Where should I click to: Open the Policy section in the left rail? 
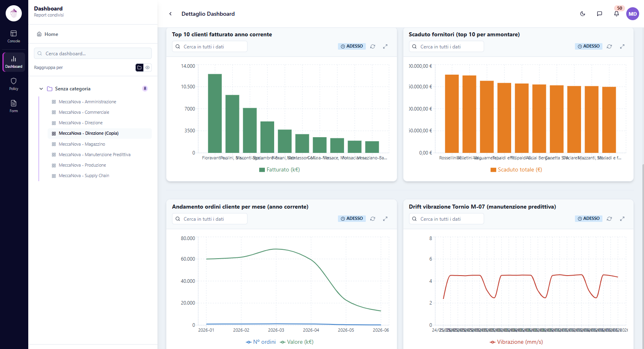tap(14, 84)
